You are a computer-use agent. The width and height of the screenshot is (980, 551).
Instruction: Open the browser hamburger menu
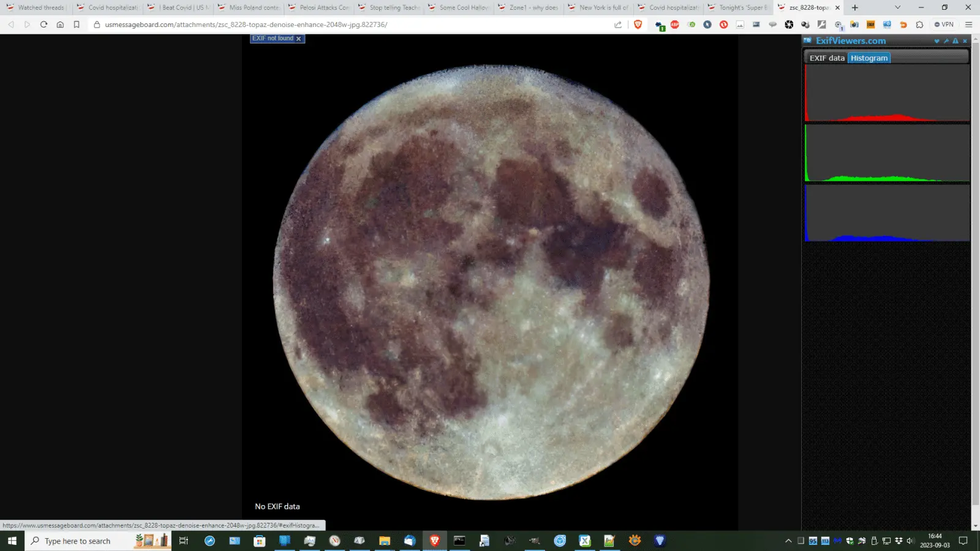click(968, 24)
